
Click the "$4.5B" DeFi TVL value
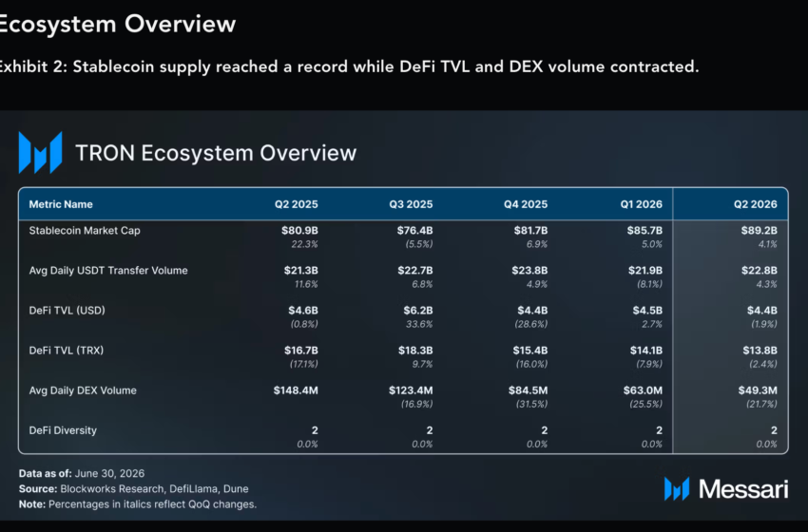(647, 311)
